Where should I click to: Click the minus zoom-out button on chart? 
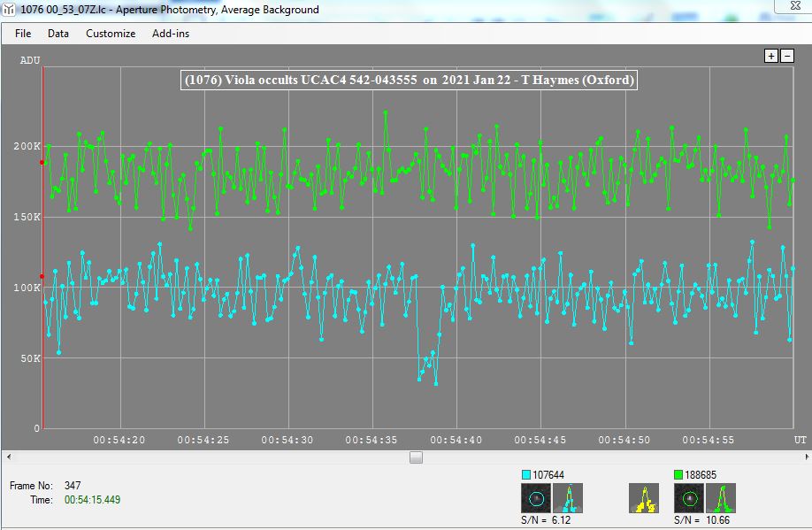click(x=786, y=56)
